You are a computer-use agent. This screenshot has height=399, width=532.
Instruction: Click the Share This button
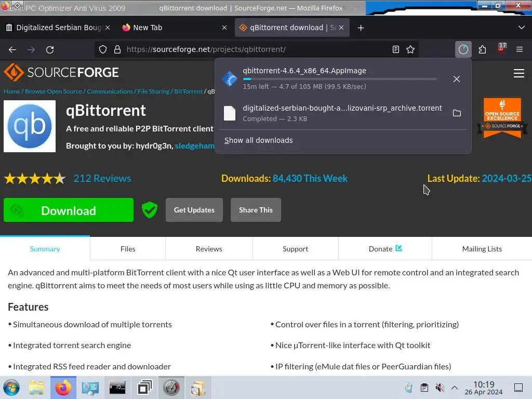(x=256, y=210)
